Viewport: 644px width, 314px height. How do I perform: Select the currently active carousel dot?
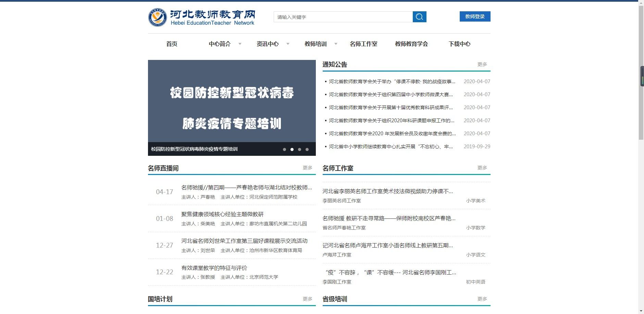click(292, 149)
